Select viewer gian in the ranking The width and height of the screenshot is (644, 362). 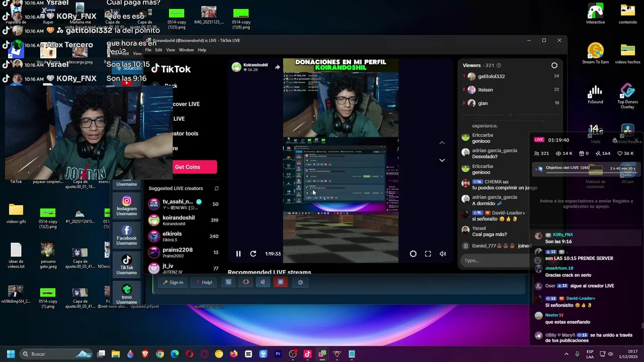[x=511, y=103]
